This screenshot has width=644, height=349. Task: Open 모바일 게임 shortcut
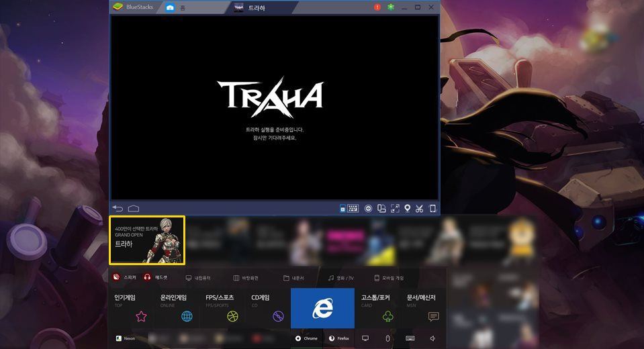(389, 278)
